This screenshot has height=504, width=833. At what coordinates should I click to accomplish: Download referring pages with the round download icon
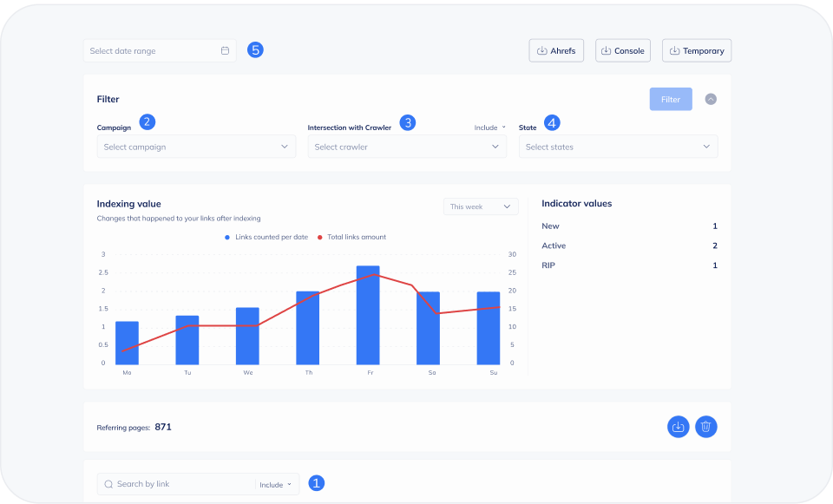pos(679,427)
